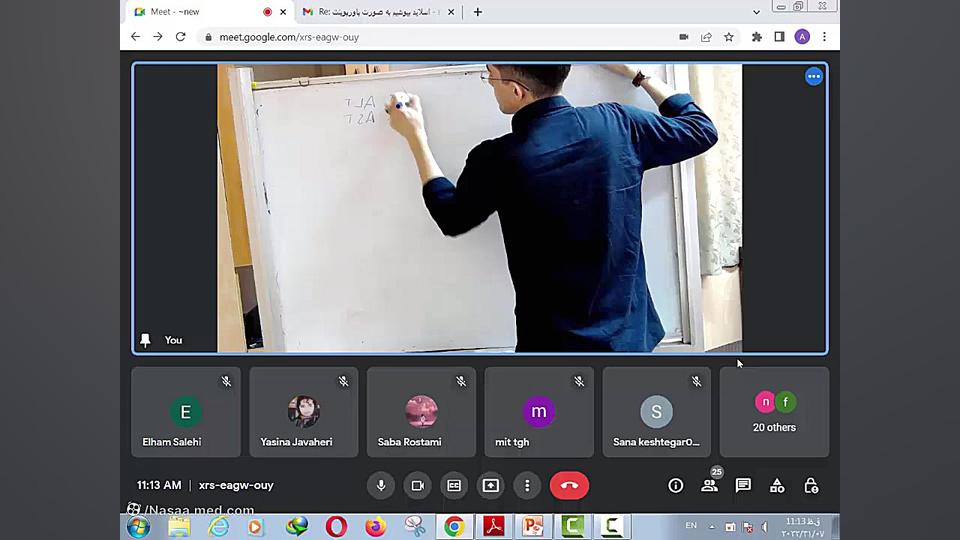960x540 pixels.
Task: Select Yasina Javaheri participant tile
Action: point(304,412)
